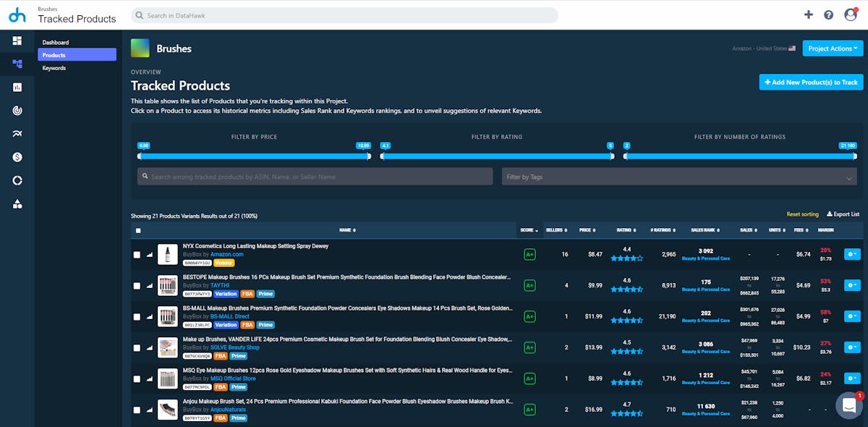Image resolution: width=868 pixels, height=427 pixels.
Task: Click the NYX Setting Spray product thumbnail
Action: pyautogui.click(x=168, y=254)
